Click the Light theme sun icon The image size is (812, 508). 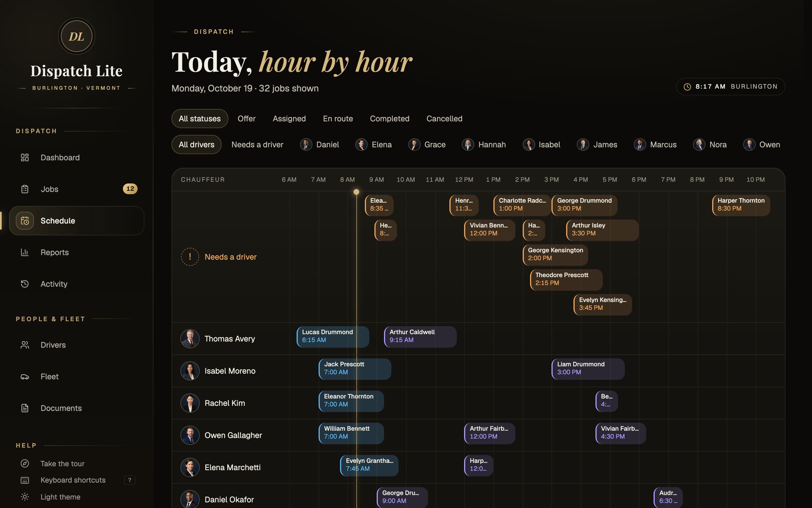point(25,497)
